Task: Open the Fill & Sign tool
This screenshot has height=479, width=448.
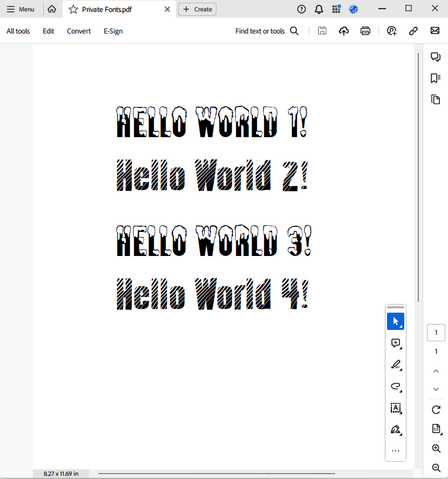Action: pos(396,429)
